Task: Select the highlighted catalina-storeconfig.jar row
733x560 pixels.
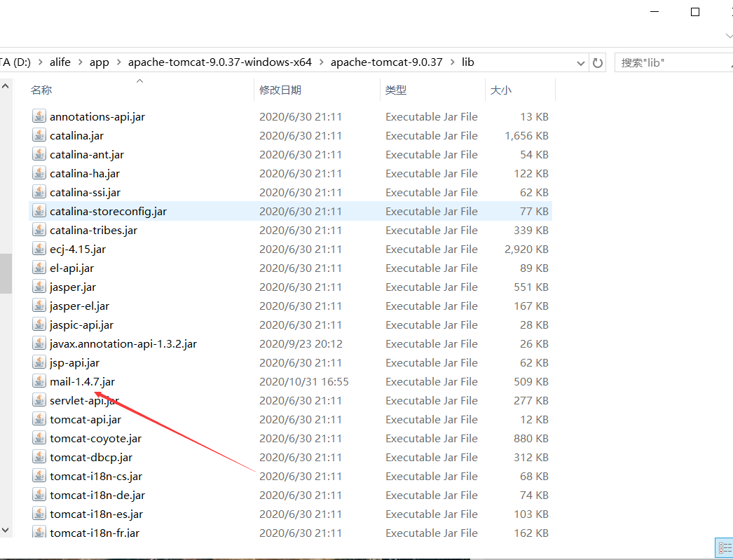Action: 108,211
